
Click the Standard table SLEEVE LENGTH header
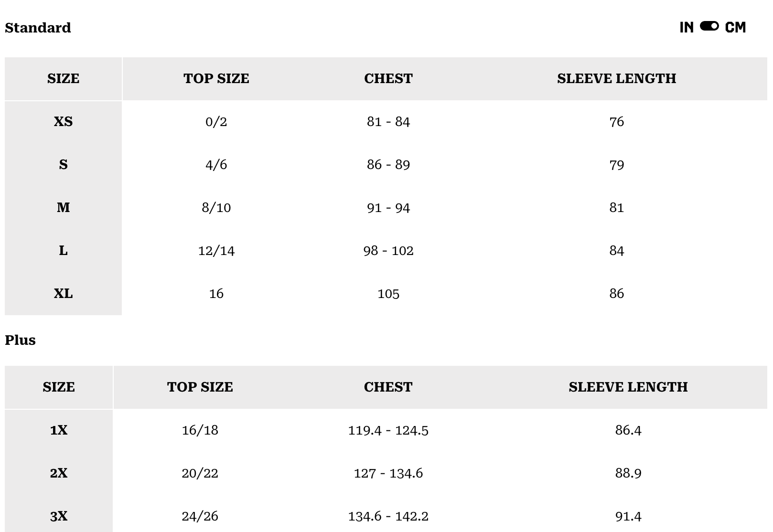tap(616, 79)
